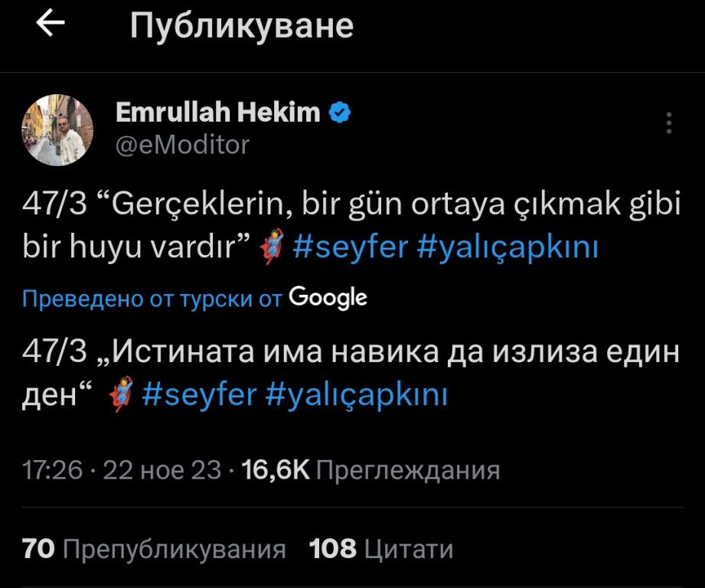View the 16,6K Преглеждания view count
Screen dimensions: 705x588
tap(370, 469)
